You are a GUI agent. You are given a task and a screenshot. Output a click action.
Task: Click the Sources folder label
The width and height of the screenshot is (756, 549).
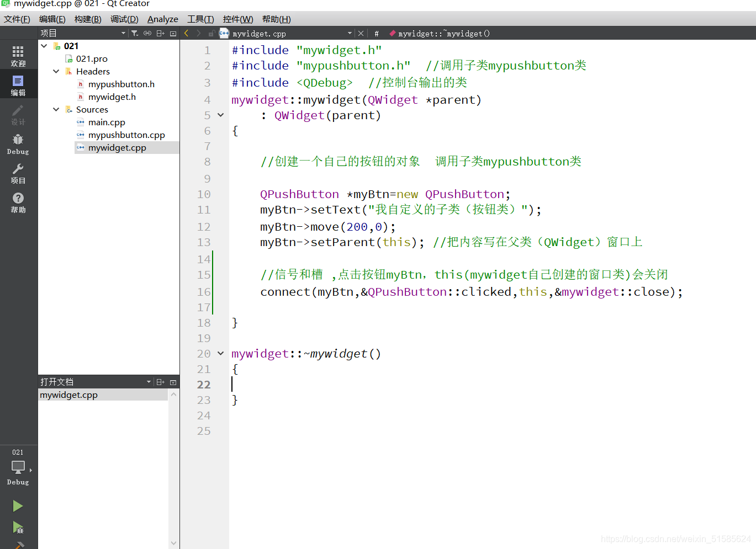pos(92,109)
